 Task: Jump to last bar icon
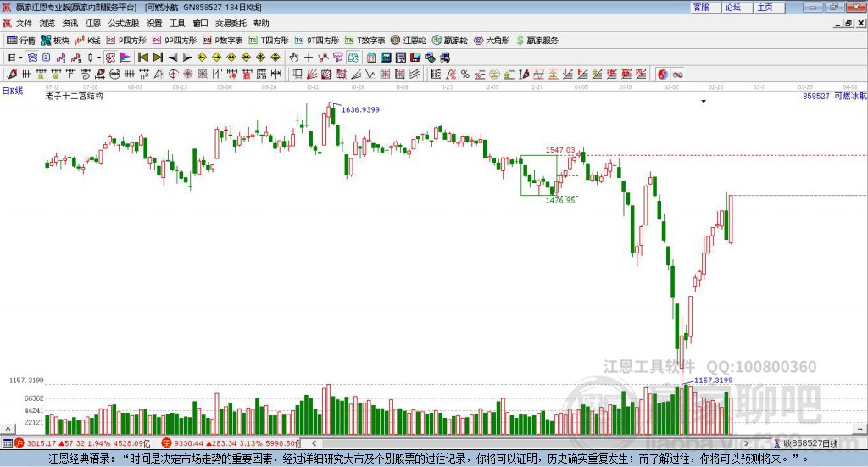coord(158,58)
